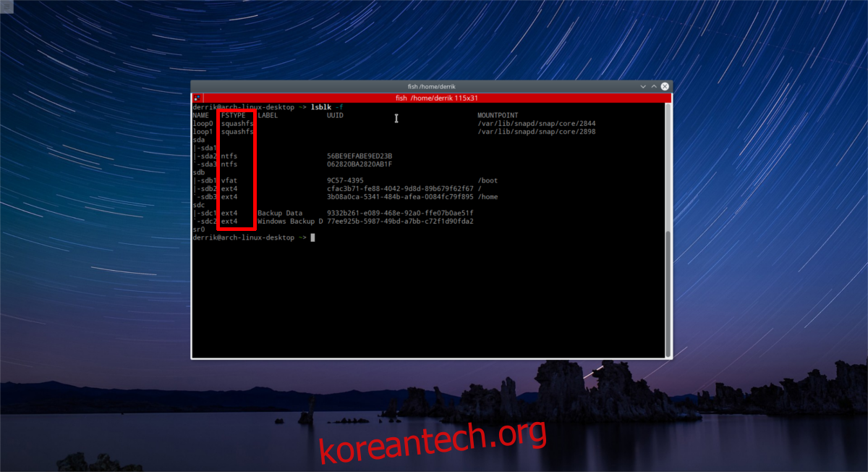The width and height of the screenshot is (868, 472).
Task: Click UUID '062820BA2820AB1F'
Action: 359,164
